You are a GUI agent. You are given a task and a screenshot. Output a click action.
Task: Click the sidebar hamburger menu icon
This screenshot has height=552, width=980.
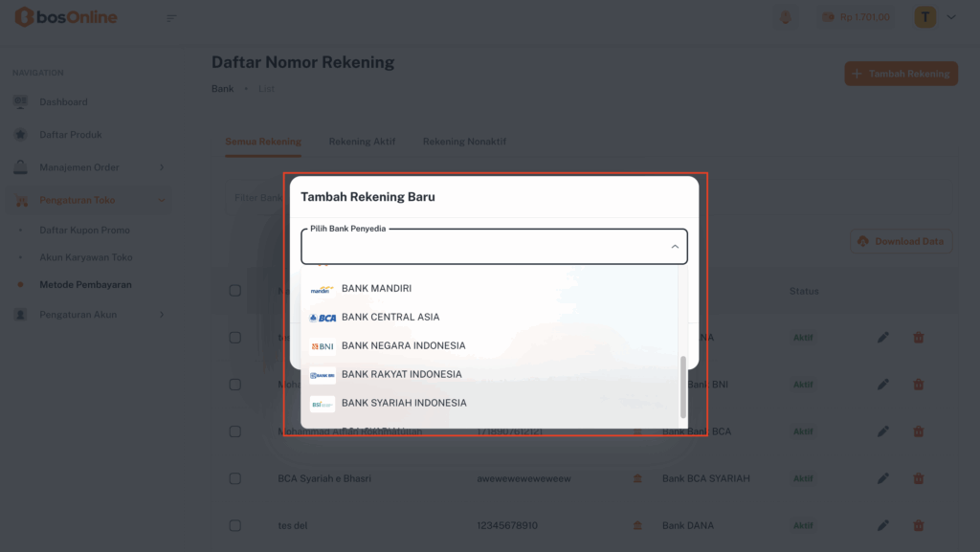pyautogui.click(x=171, y=17)
